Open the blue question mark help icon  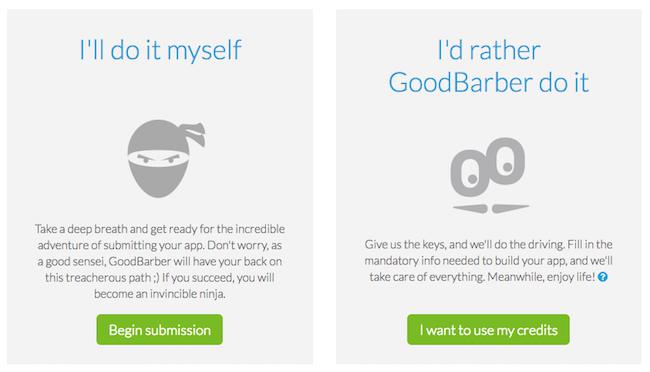(x=603, y=277)
